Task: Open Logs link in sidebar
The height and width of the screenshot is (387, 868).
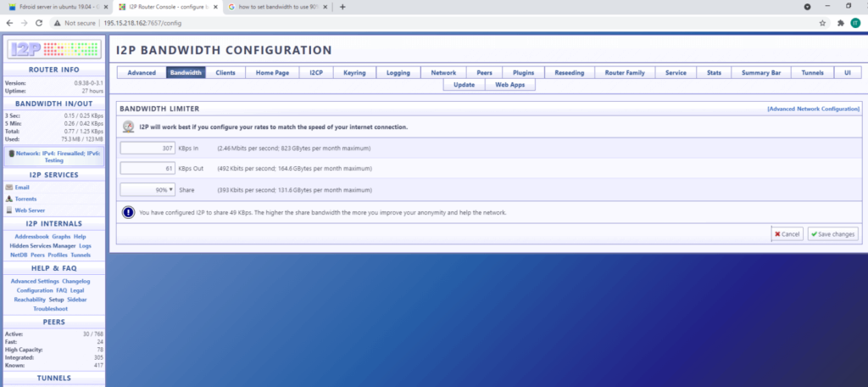Action: click(x=86, y=245)
